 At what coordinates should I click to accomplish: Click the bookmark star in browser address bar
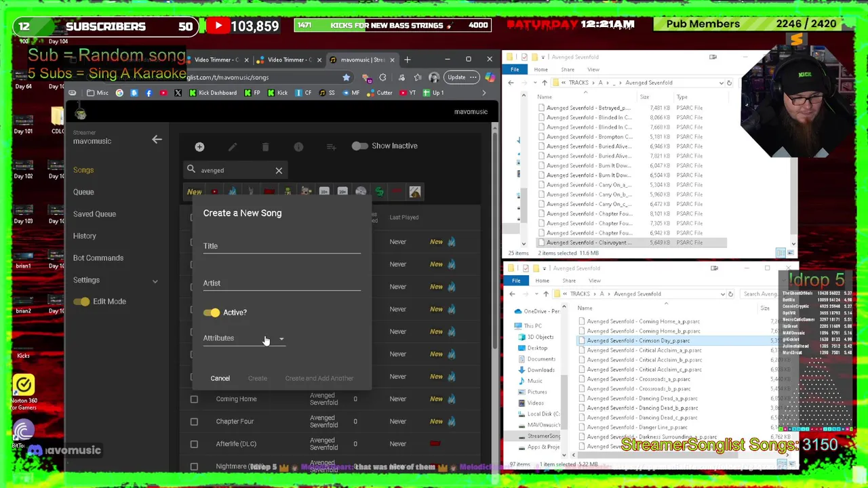click(347, 77)
